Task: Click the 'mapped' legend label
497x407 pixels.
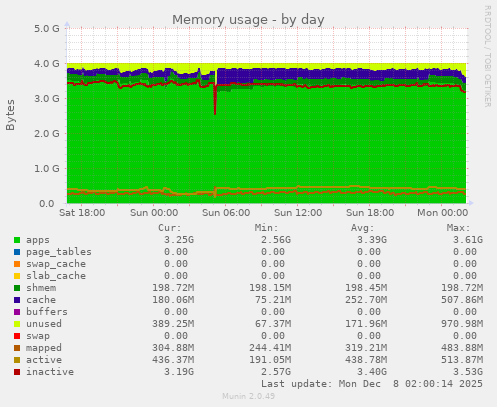Action: pyautogui.click(x=44, y=348)
